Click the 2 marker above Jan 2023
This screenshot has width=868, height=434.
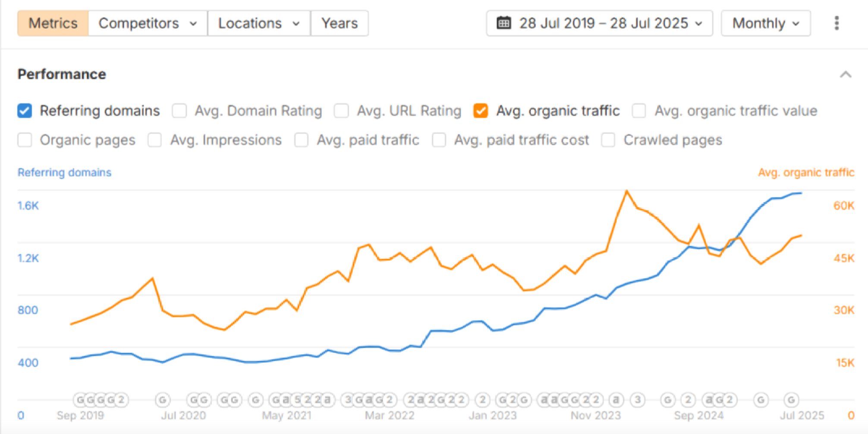[x=483, y=400]
